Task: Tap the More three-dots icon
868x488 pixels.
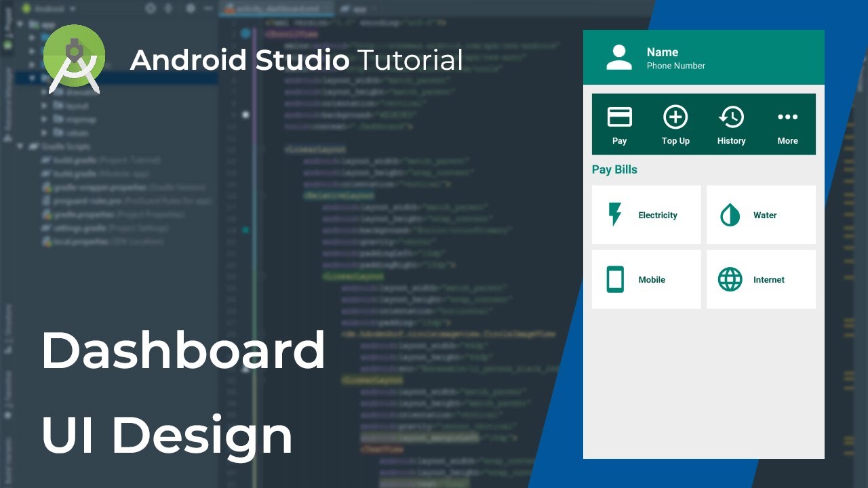Action: (x=788, y=117)
